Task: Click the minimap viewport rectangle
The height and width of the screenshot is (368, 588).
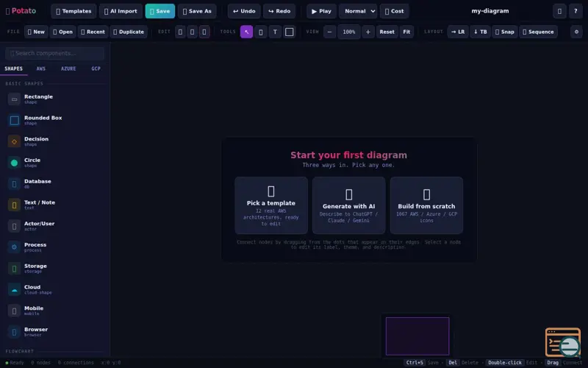Action: coord(417,336)
